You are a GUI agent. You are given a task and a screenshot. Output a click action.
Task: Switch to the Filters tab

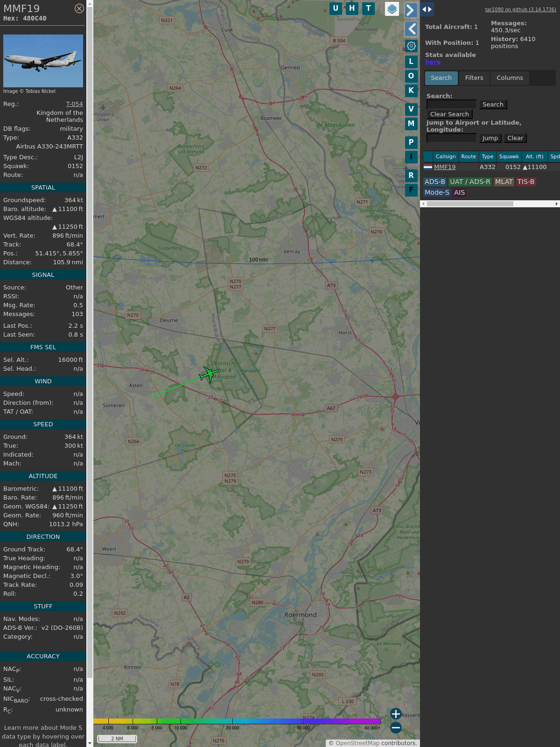click(x=474, y=78)
